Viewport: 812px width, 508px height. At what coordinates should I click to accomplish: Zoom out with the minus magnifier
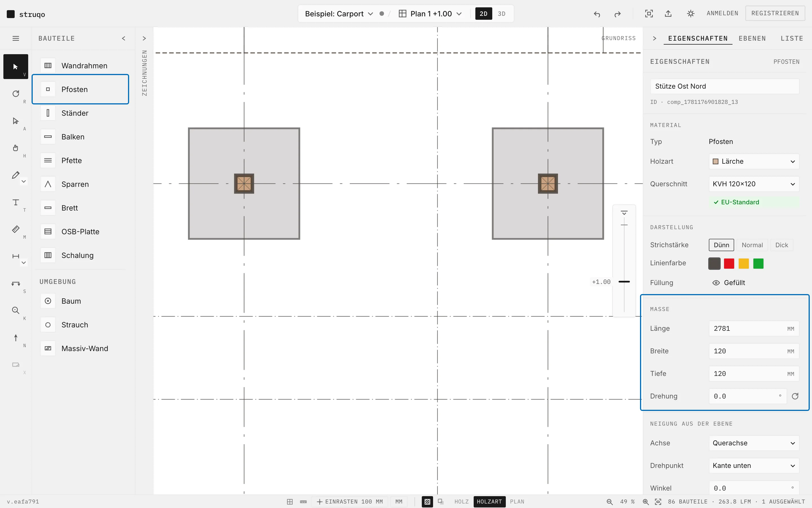pyautogui.click(x=610, y=502)
